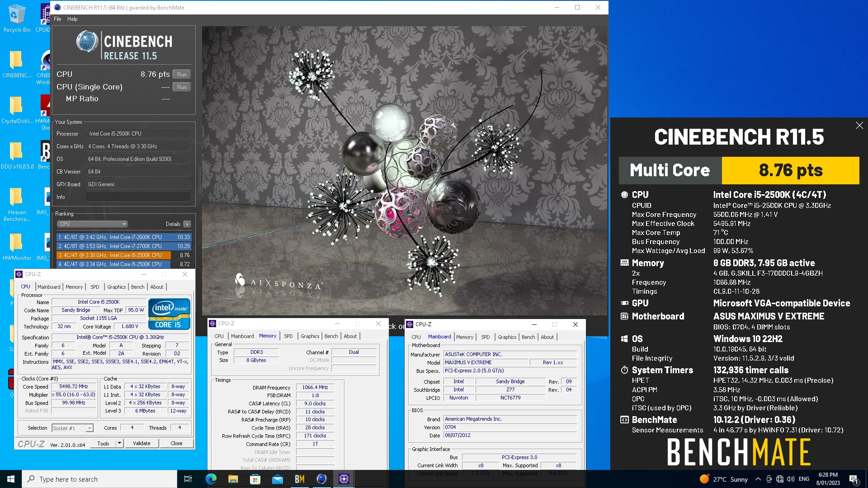Open File Explorer from taskbar

pos(233,479)
